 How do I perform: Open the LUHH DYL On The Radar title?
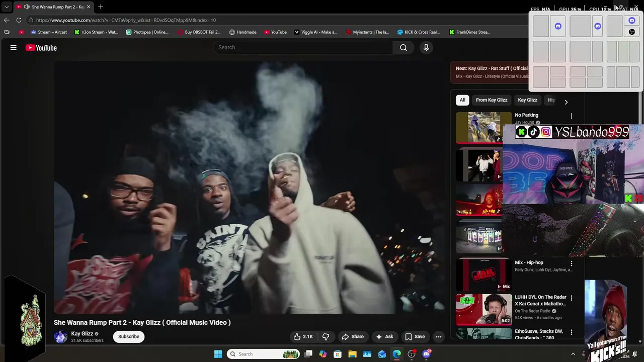tap(540, 300)
